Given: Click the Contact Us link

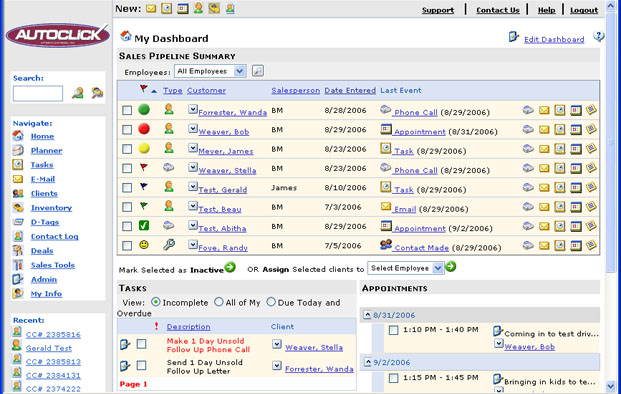Looking at the screenshot, I should coord(498,10).
